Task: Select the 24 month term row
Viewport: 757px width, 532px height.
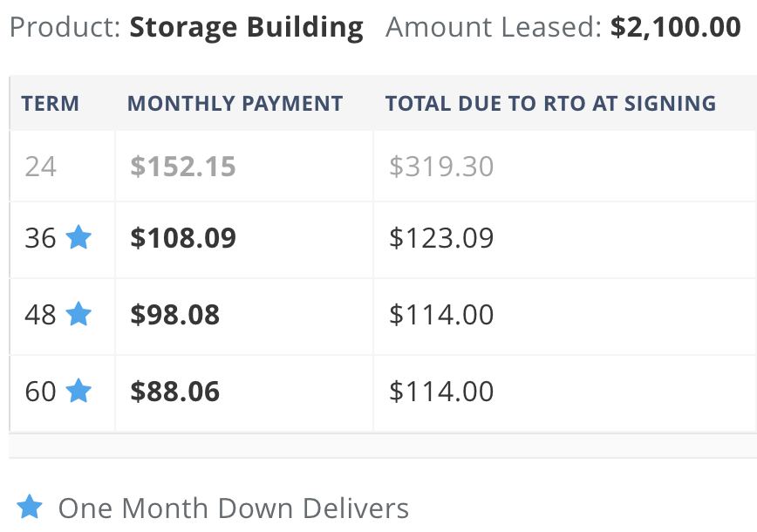Action: tap(383, 166)
